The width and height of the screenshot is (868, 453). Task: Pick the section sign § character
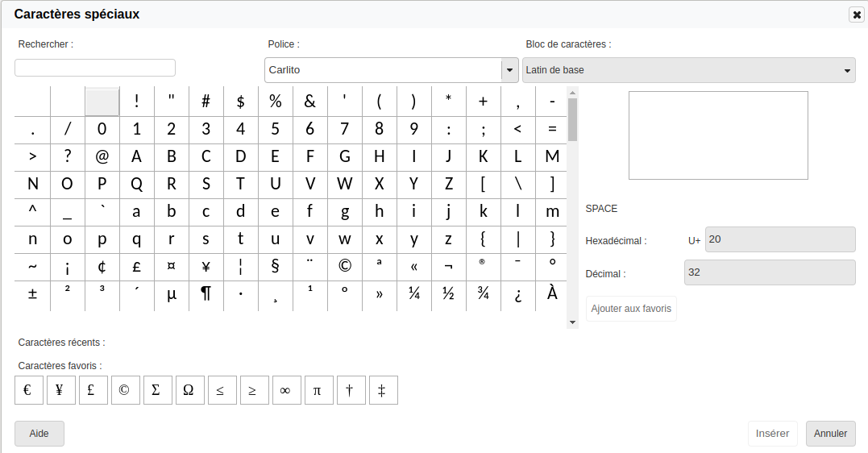tap(275, 266)
